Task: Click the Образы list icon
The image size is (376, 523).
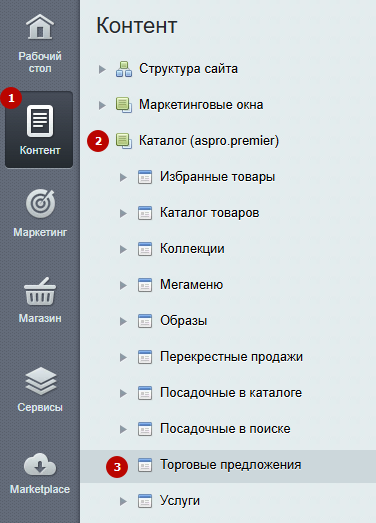Action: pos(145,321)
